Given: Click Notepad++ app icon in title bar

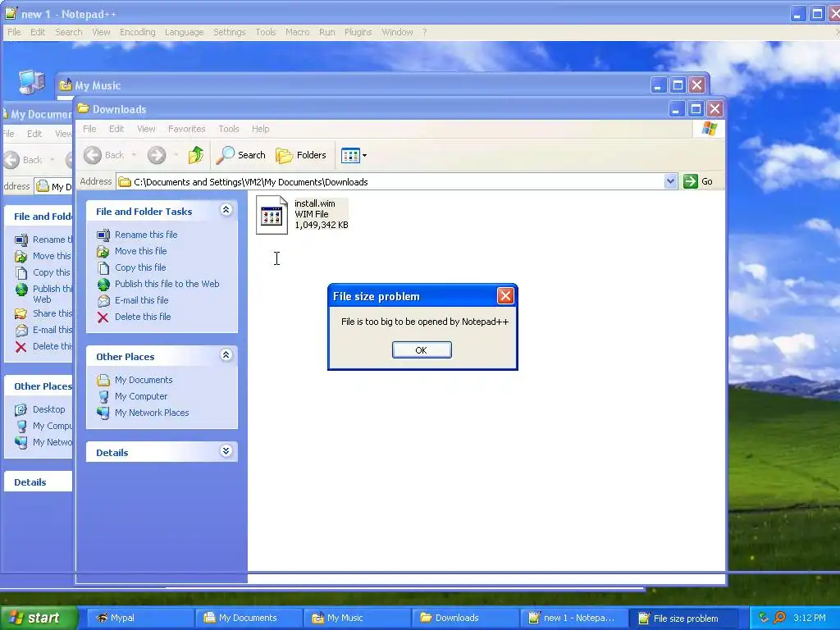Looking at the screenshot, I should click(11, 13).
